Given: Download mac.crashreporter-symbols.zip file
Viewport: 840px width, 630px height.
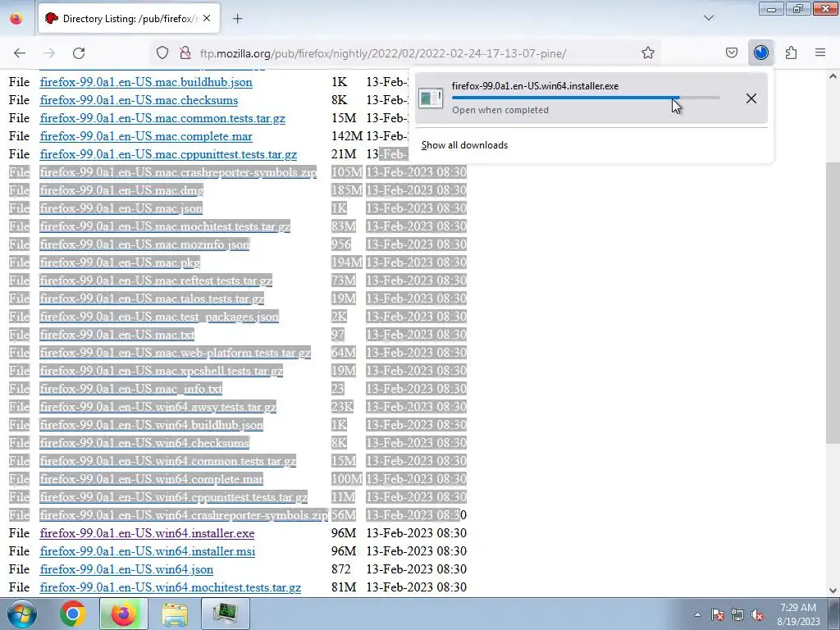Looking at the screenshot, I should point(178,172).
